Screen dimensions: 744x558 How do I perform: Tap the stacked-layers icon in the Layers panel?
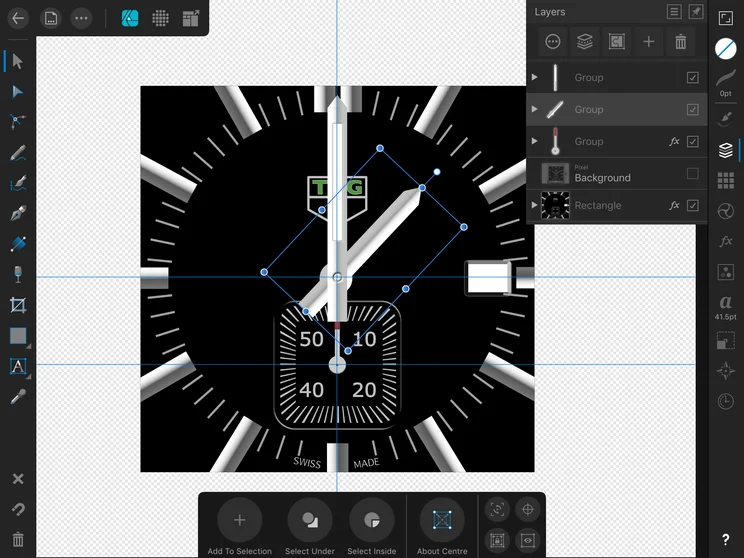point(585,42)
